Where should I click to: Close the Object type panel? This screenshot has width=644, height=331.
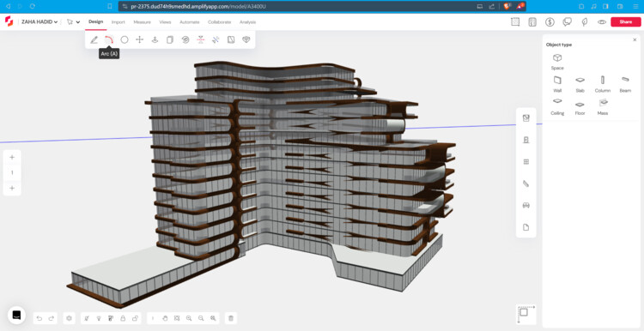click(635, 39)
